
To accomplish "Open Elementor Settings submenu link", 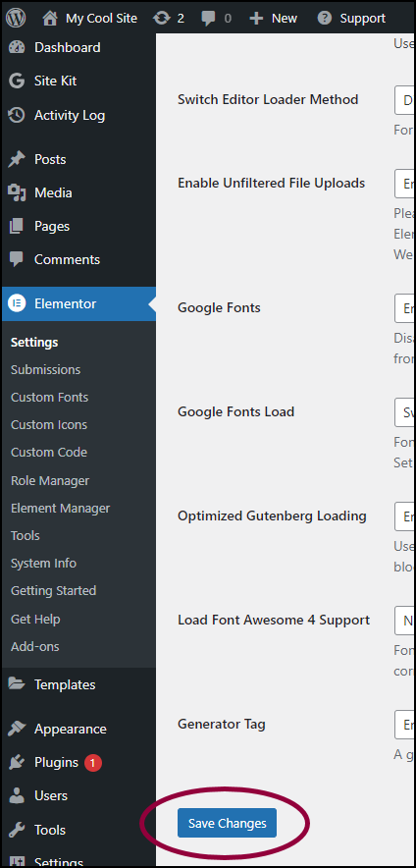I will point(34,342).
